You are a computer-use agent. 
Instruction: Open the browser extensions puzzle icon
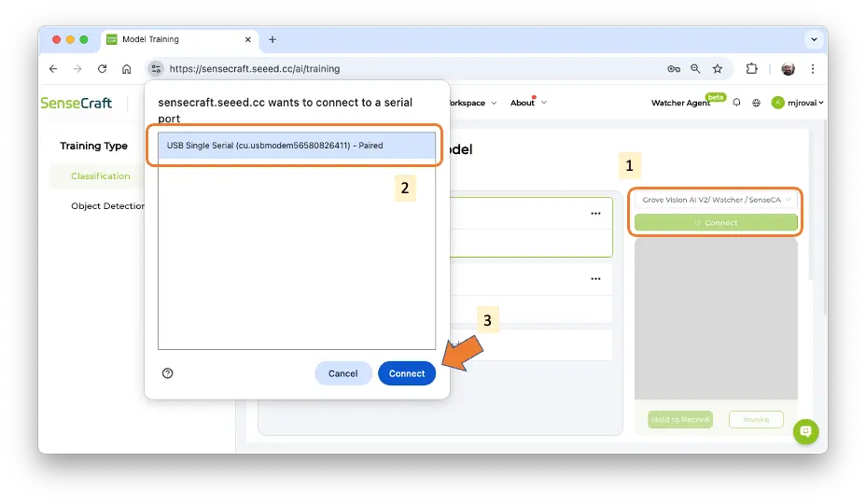pyautogui.click(x=752, y=69)
